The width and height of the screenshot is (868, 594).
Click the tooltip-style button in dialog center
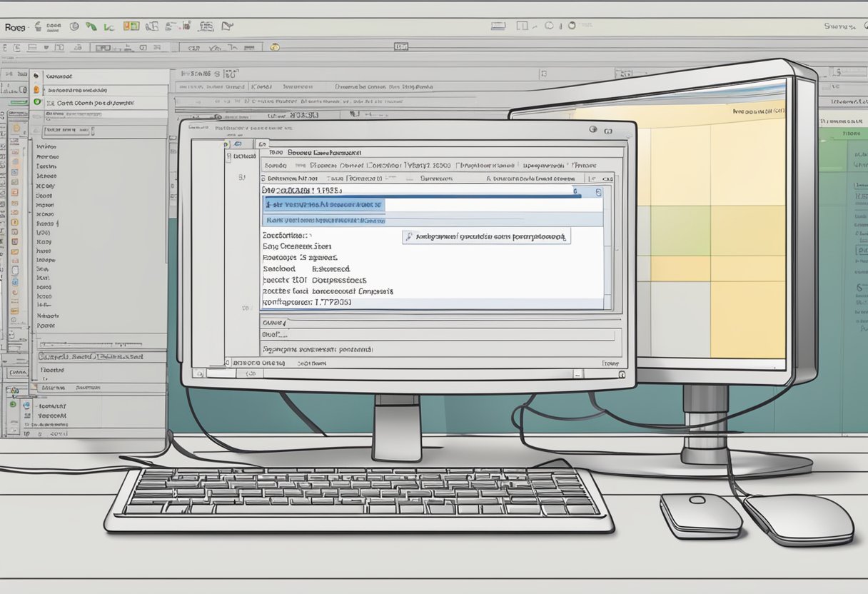pos(486,236)
